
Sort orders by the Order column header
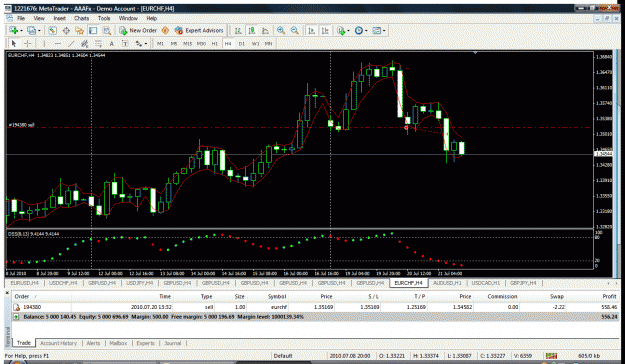41,296
